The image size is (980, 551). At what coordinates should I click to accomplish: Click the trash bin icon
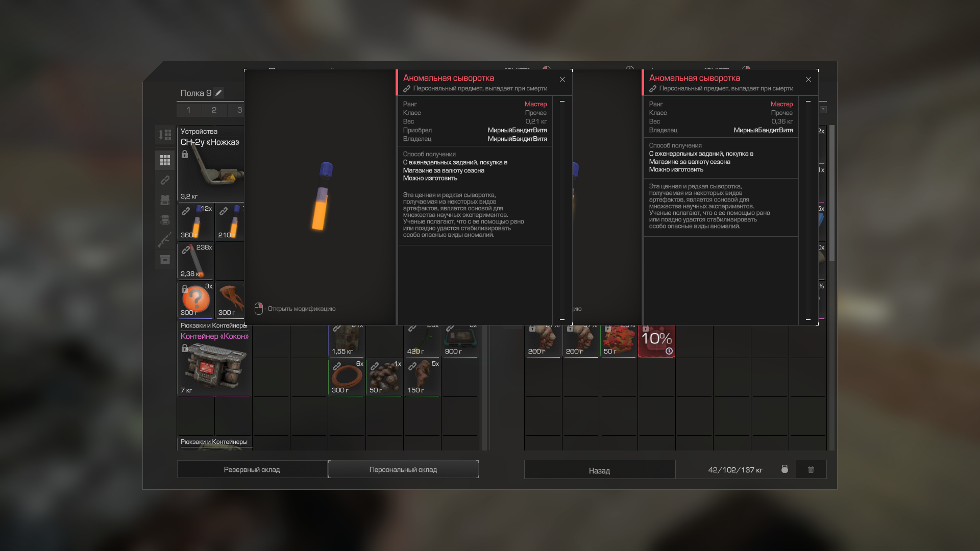pos(811,469)
